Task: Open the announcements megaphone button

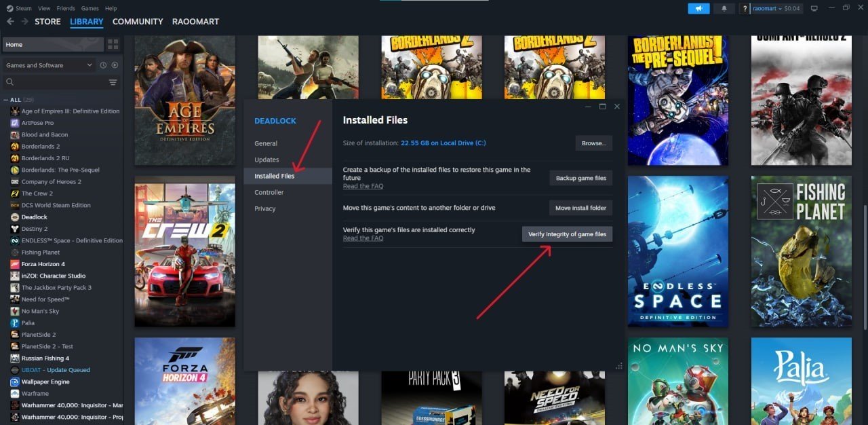Action: [698, 8]
